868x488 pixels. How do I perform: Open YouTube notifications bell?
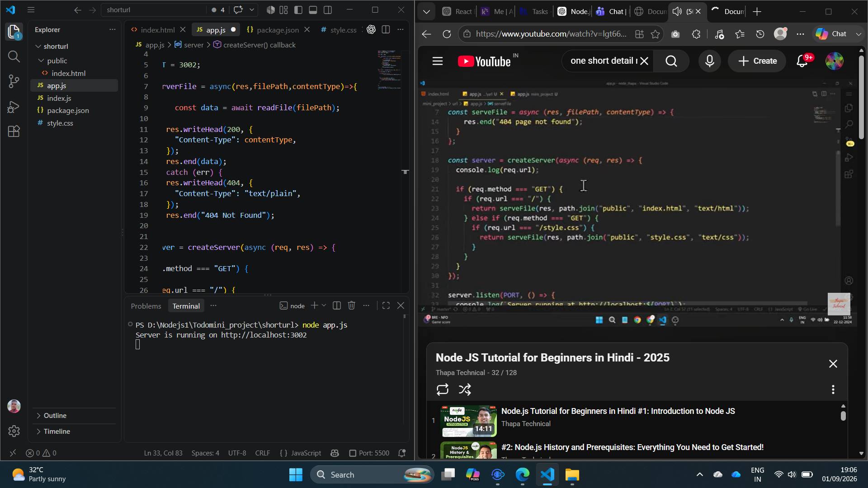point(802,61)
